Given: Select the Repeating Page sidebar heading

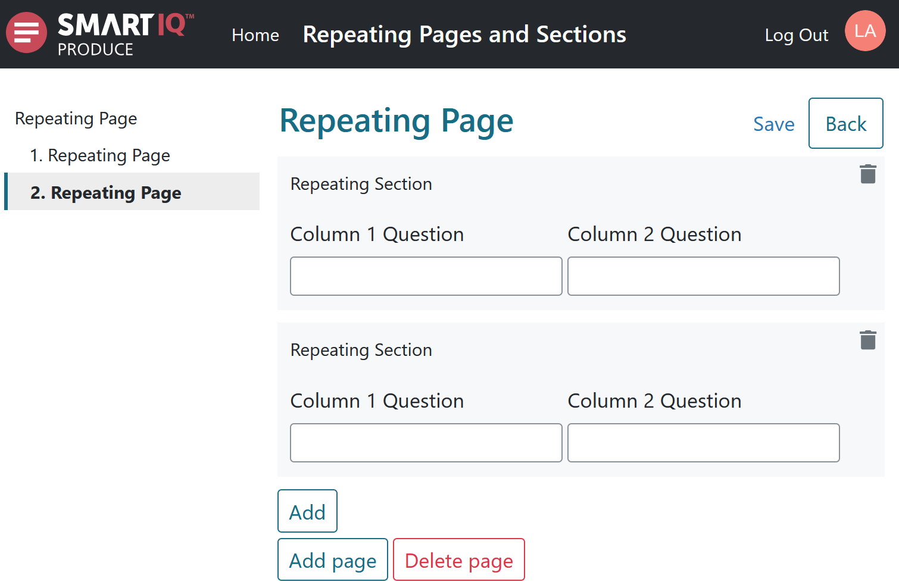Looking at the screenshot, I should pos(76,118).
